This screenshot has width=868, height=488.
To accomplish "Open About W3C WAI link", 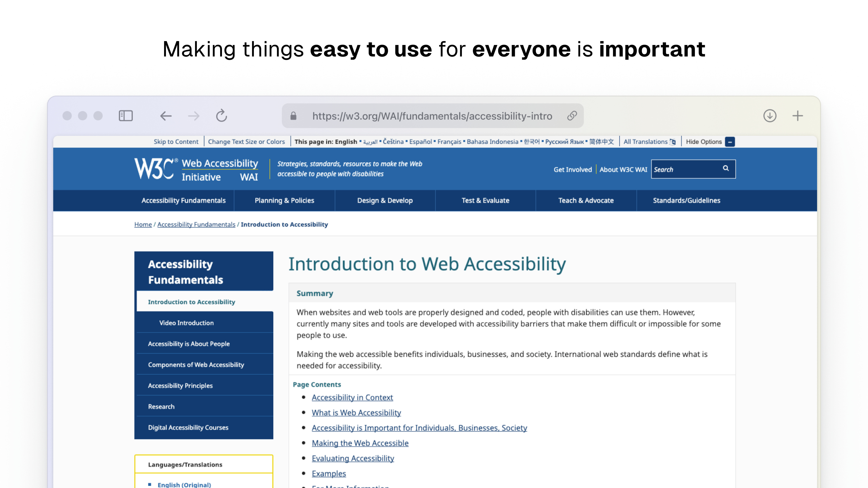I will tap(623, 169).
